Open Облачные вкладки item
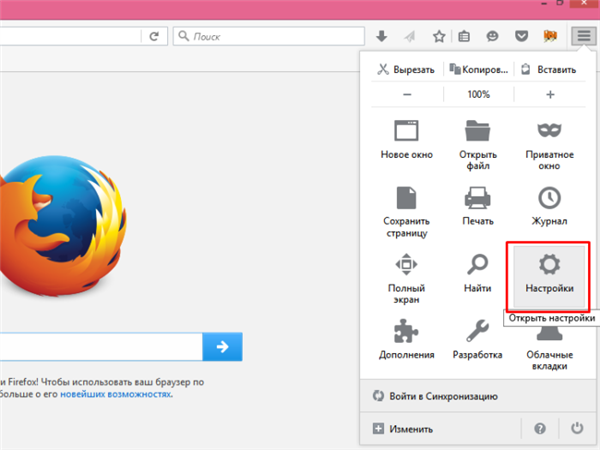Image resolution: width=600 pixels, height=450 pixels. pos(549,351)
